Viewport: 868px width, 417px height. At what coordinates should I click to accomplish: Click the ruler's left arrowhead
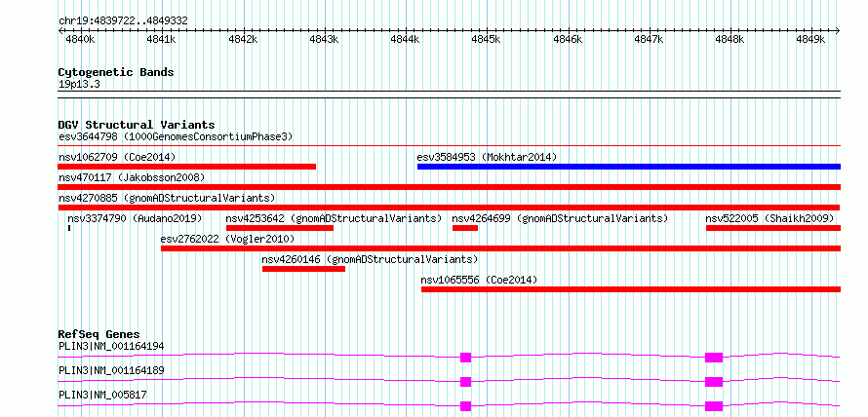tap(60, 30)
